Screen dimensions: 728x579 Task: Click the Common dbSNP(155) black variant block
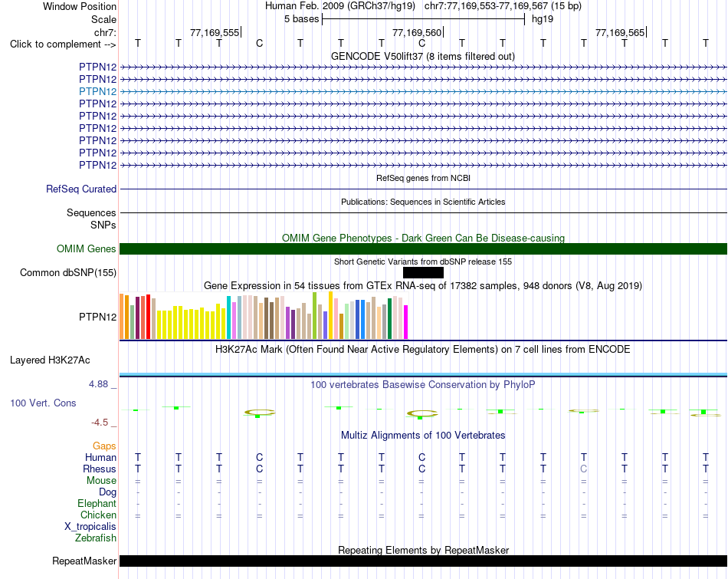[423, 272]
